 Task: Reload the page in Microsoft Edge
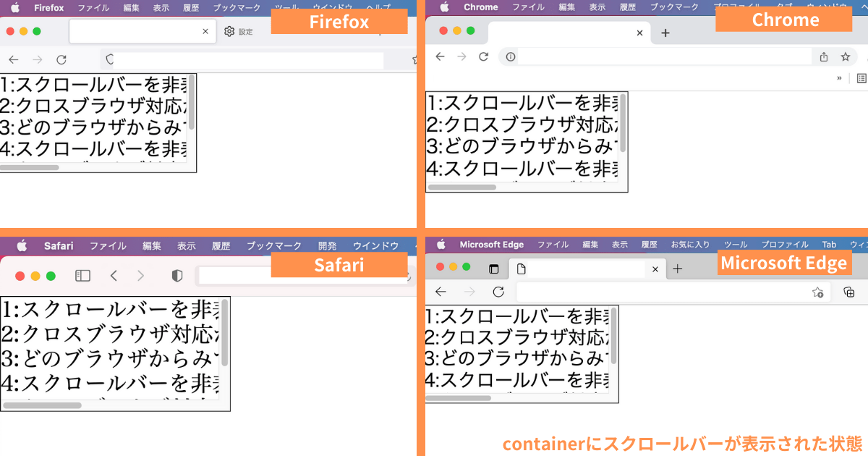pyautogui.click(x=500, y=292)
